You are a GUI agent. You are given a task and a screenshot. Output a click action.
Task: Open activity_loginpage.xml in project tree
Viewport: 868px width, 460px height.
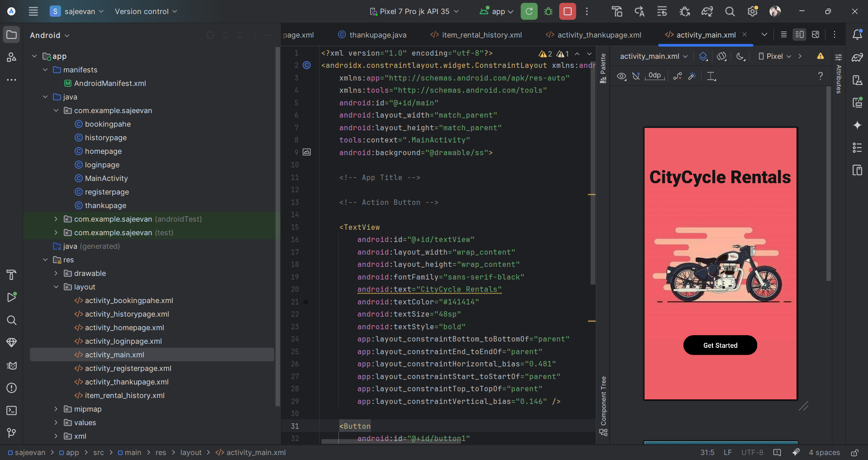123,341
